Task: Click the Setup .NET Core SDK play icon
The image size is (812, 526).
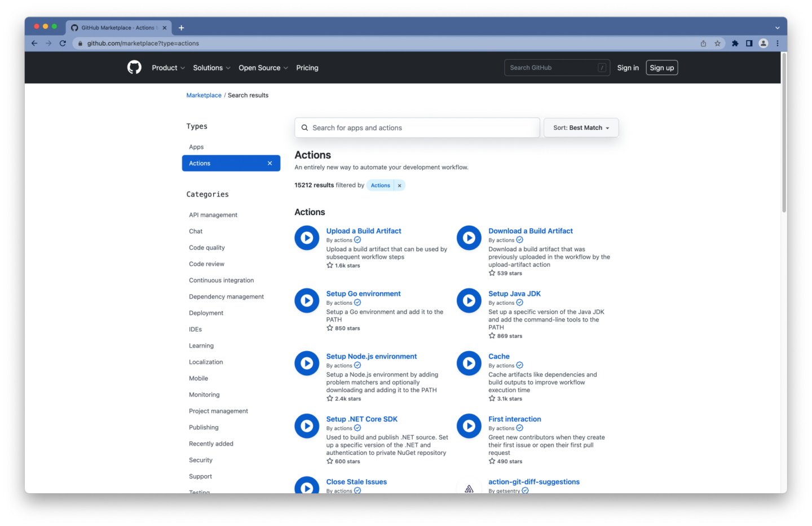Action: (307, 426)
